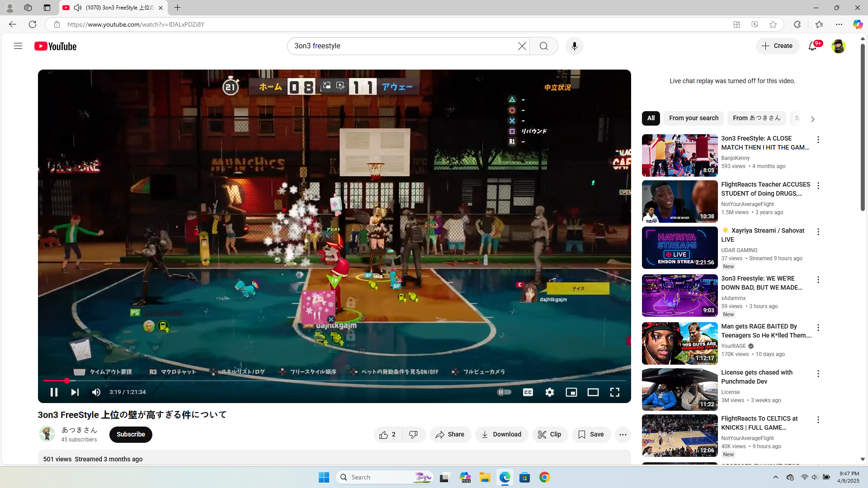Enter full screen mode
Screen dimensions: 868x488
tap(615, 392)
